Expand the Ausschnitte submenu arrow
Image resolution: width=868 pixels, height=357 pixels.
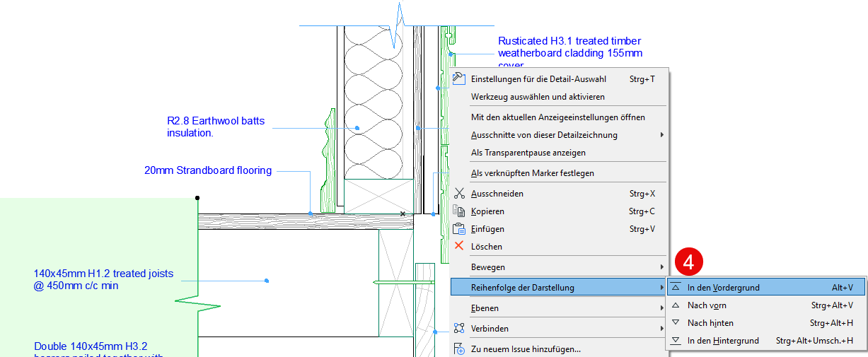(662, 134)
